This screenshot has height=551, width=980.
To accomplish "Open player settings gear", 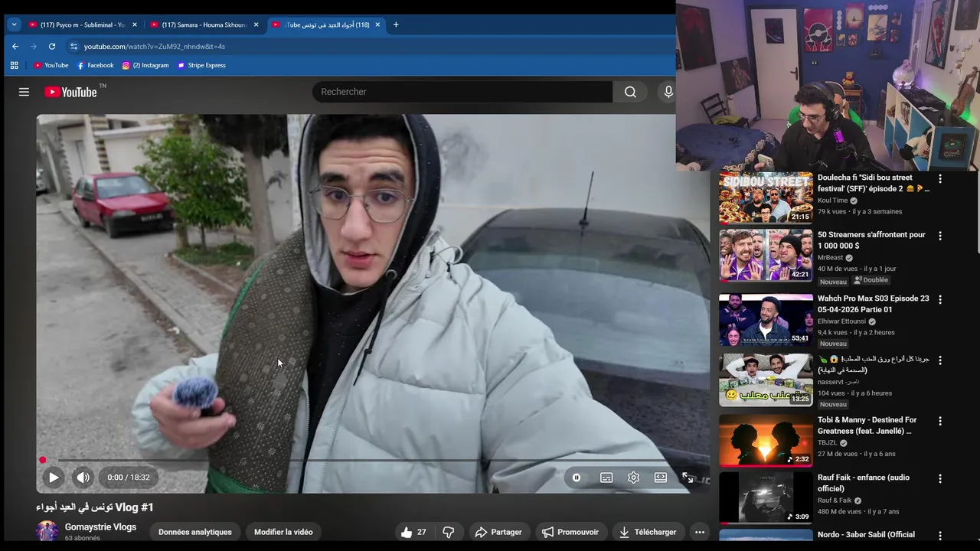I will [633, 478].
